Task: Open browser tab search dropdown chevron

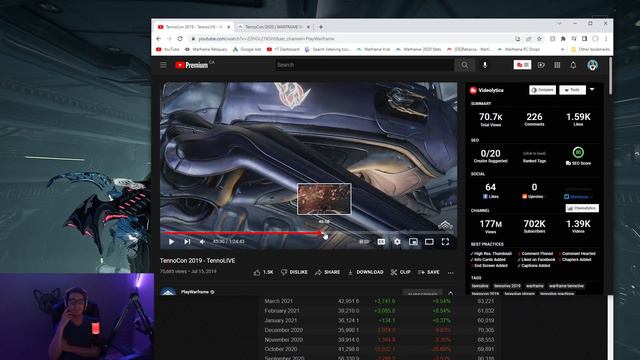Action: tap(559, 24)
